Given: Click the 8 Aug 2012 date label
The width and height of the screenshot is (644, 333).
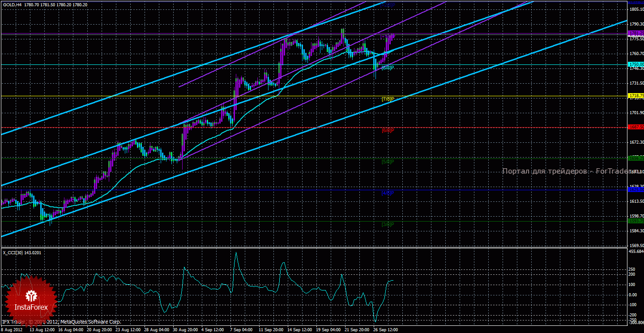Looking at the screenshot, I should 12,330.
